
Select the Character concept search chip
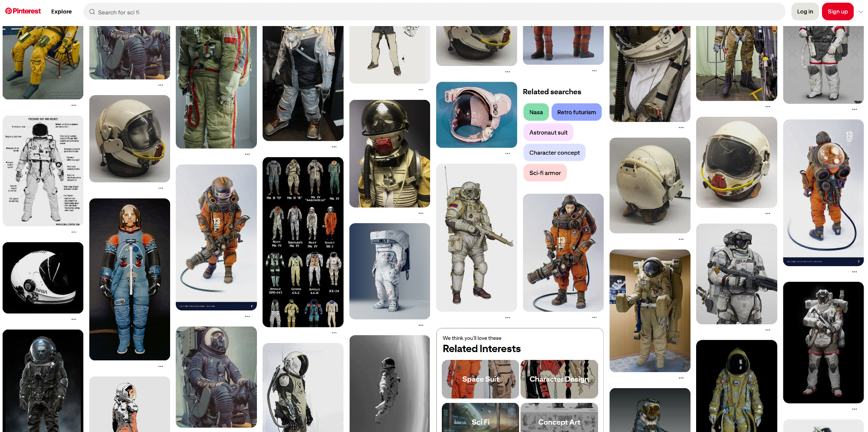click(554, 152)
